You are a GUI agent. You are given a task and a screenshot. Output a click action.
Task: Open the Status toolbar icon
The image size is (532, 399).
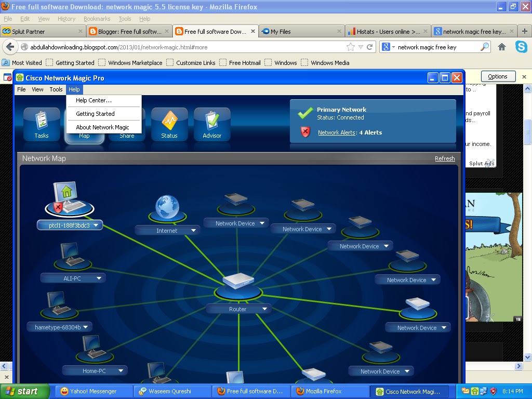pyautogui.click(x=169, y=124)
